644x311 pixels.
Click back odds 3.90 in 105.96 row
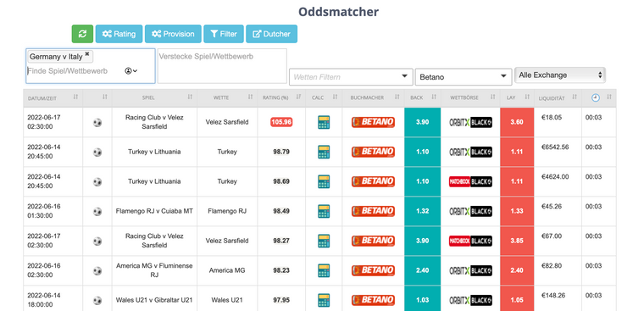[422, 122]
